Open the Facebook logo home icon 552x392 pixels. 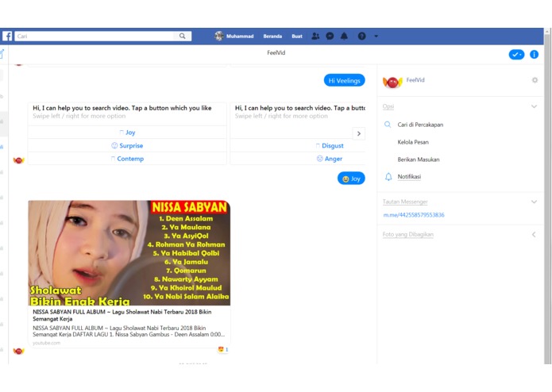(7, 36)
